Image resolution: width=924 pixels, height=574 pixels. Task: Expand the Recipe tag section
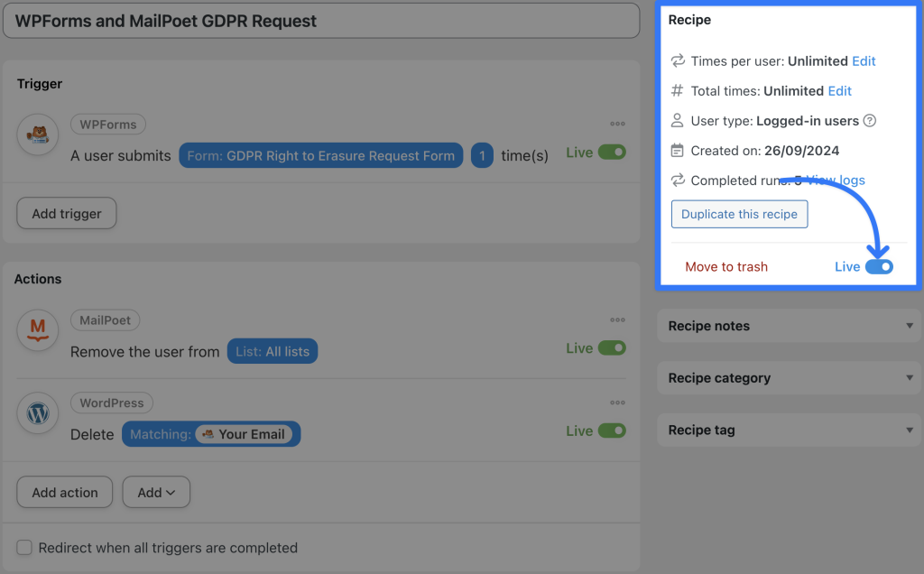788,430
